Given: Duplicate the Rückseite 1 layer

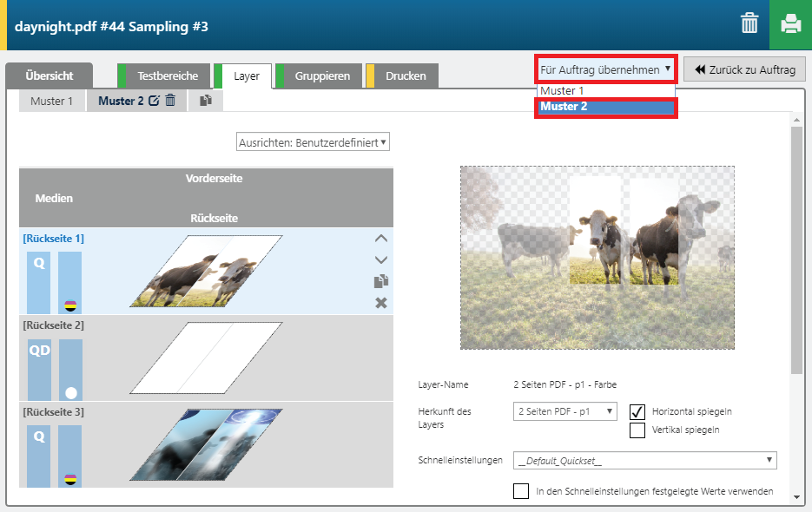Looking at the screenshot, I should pyautogui.click(x=380, y=281).
